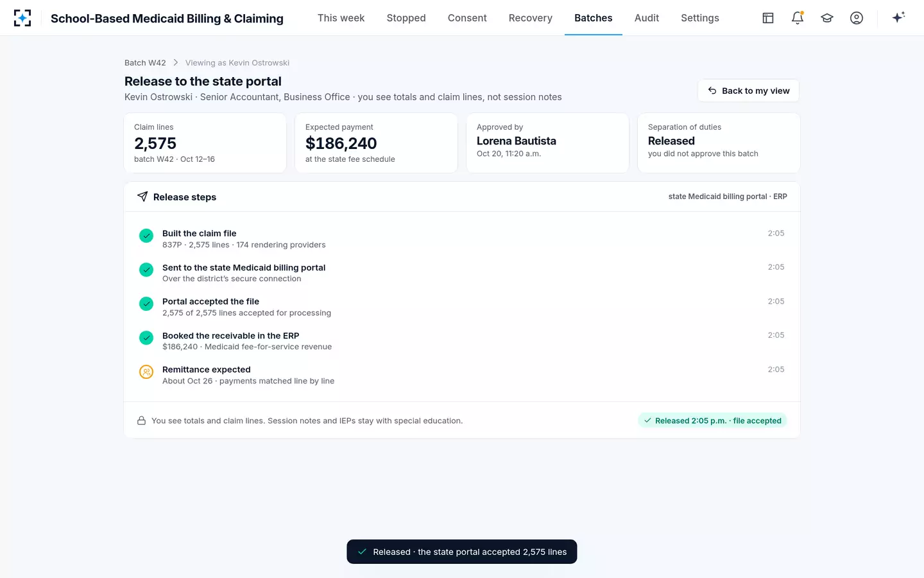The image size is (924, 578).
Task: Open the Recovery tab
Action: 531,18
